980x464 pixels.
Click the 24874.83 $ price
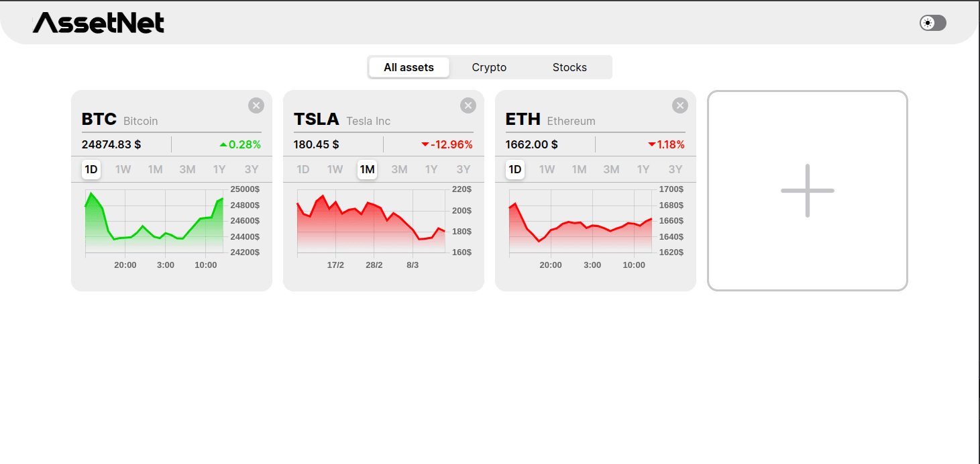[x=111, y=144]
